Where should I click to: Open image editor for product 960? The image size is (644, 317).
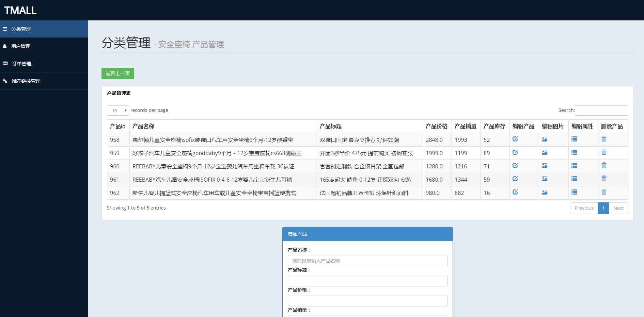click(x=545, y=166)
